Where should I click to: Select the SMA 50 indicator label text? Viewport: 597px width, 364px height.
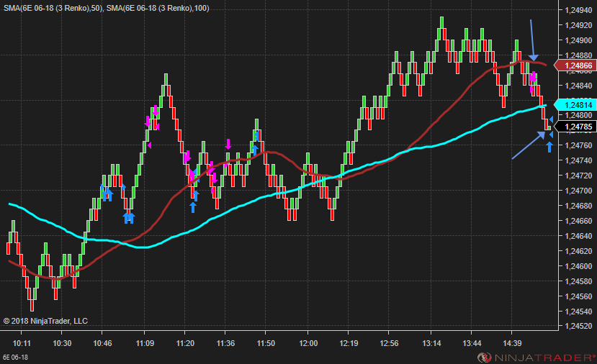[x=53, y=8]
